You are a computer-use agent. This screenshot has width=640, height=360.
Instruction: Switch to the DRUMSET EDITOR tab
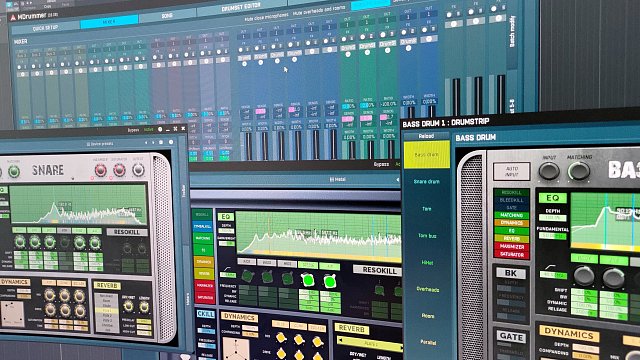tap(241, 7)
